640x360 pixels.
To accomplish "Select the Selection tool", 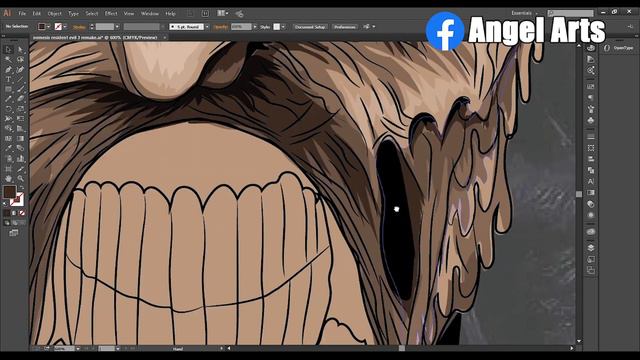I will coord(9,49).
